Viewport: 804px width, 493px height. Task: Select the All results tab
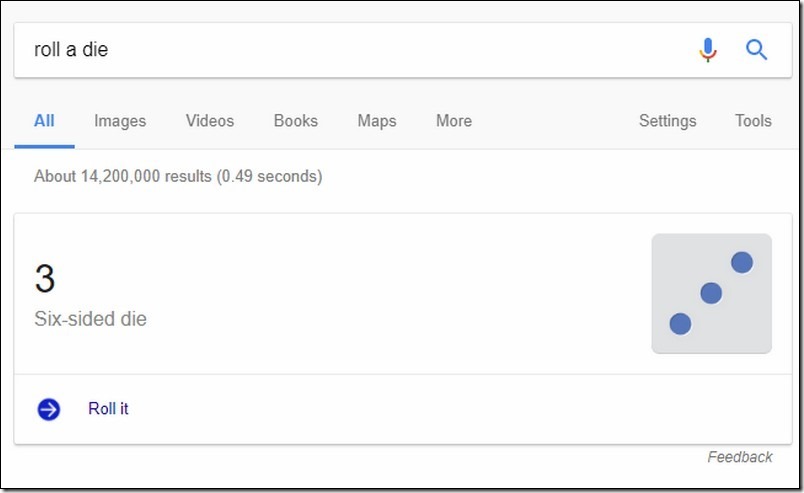tap(44, 121)
